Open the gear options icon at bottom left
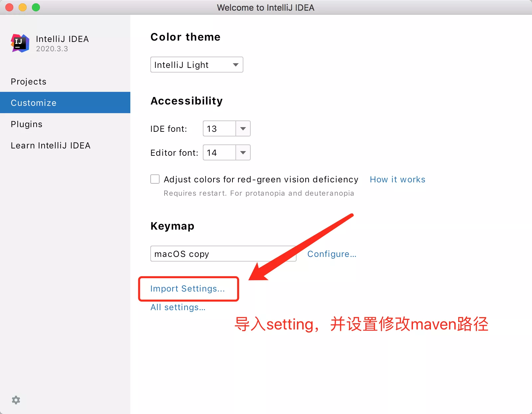Screen dimensions: 532x414 tap(16, 400)
